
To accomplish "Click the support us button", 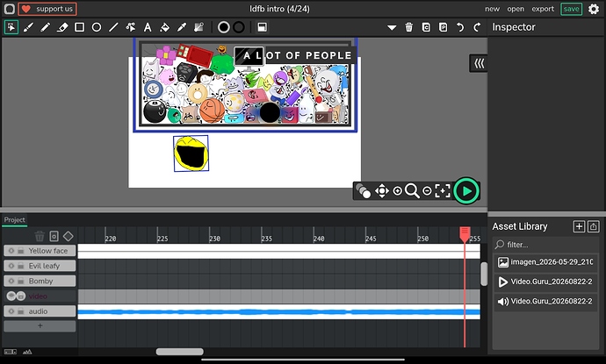I will pyautogui.click(x=47, y=9).
